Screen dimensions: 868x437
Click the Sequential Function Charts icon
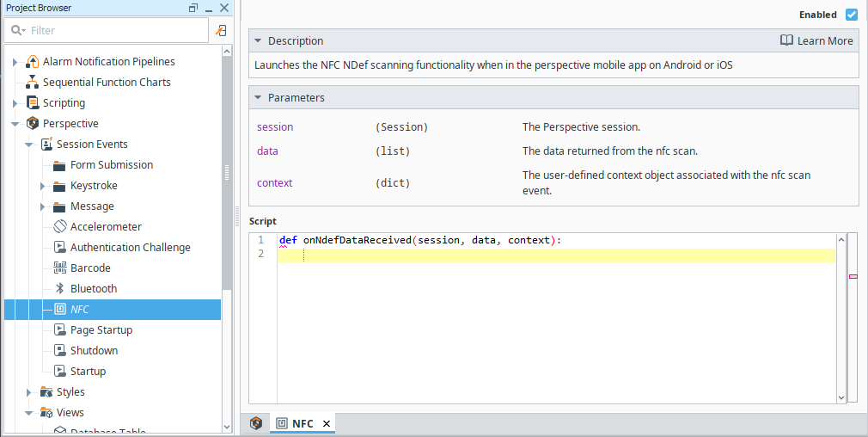pyautogui.click(x=32, y=82)
